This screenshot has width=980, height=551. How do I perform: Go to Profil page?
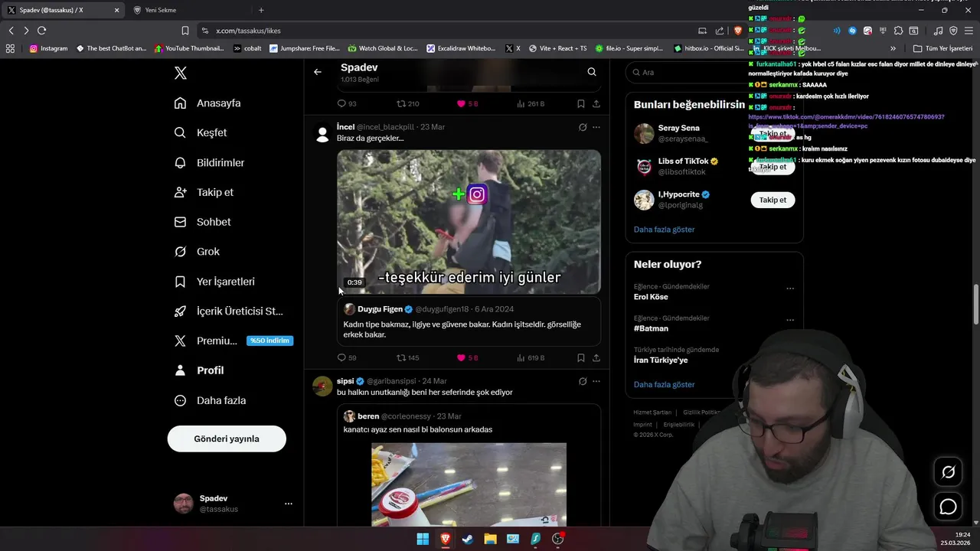coord(199,370)
